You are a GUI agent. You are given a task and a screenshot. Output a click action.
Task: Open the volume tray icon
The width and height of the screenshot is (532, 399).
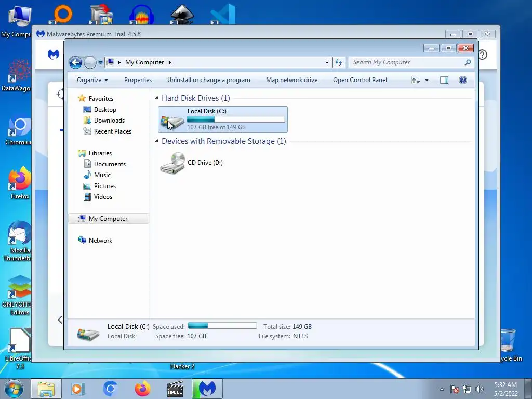(x=480, y=390)
